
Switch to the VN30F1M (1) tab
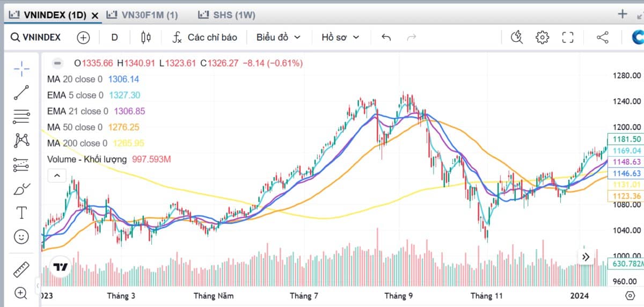pyautogui.click(x=142, y=15)
